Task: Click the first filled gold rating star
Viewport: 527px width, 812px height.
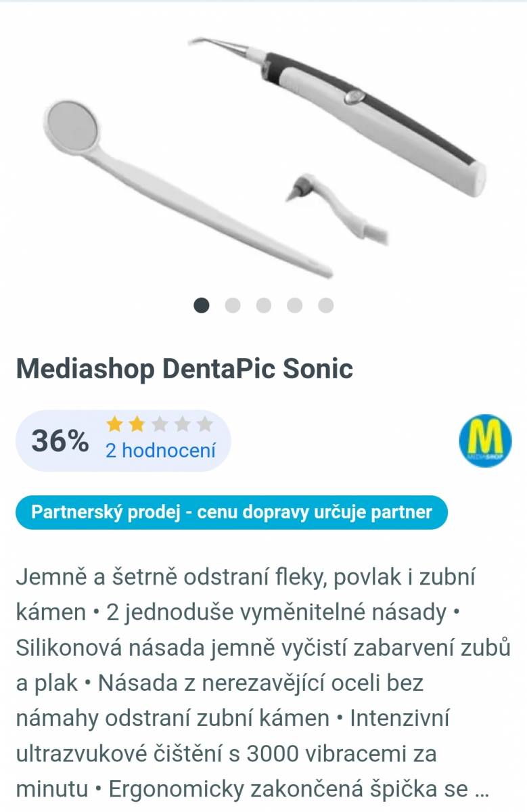Action: pyautogui.click(x=114, y=425)
